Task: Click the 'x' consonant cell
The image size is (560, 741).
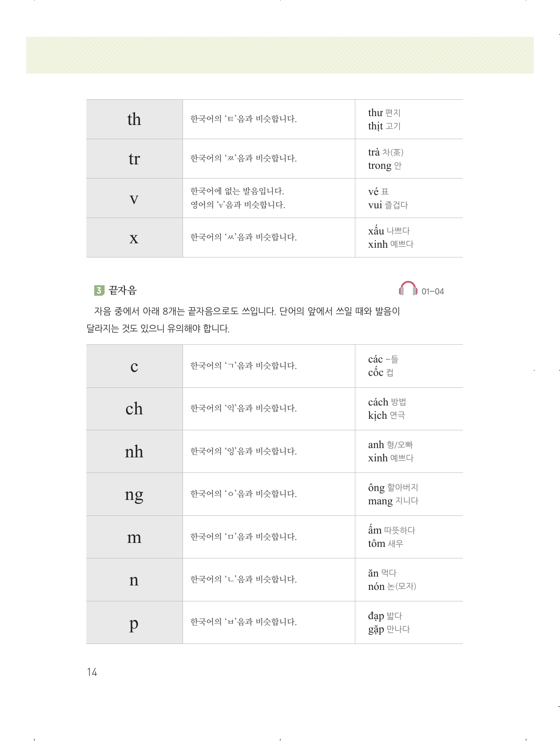Action: pos(134,238)
